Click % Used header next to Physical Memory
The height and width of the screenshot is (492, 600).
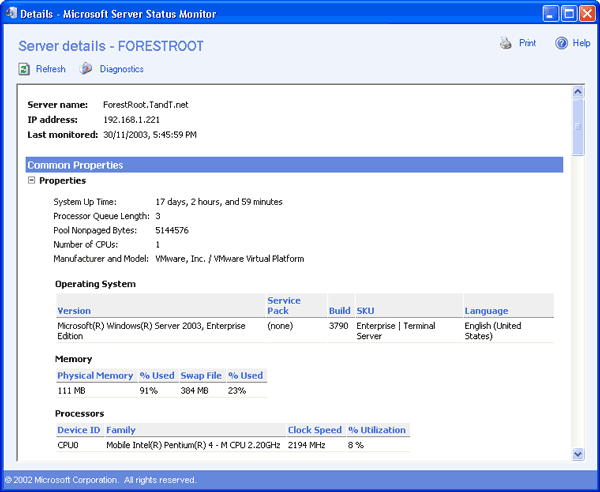coord(157,375)
